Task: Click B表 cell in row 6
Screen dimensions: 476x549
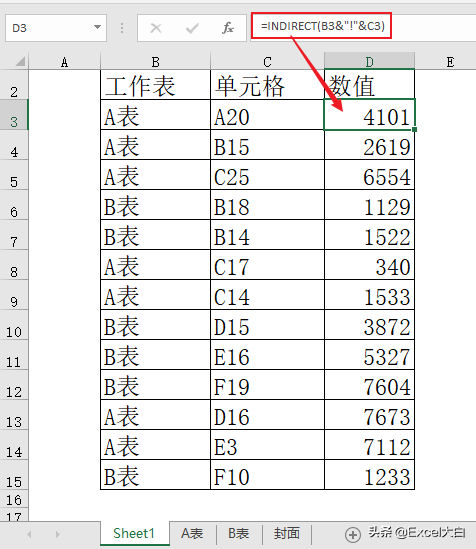Action: (155, 205)
